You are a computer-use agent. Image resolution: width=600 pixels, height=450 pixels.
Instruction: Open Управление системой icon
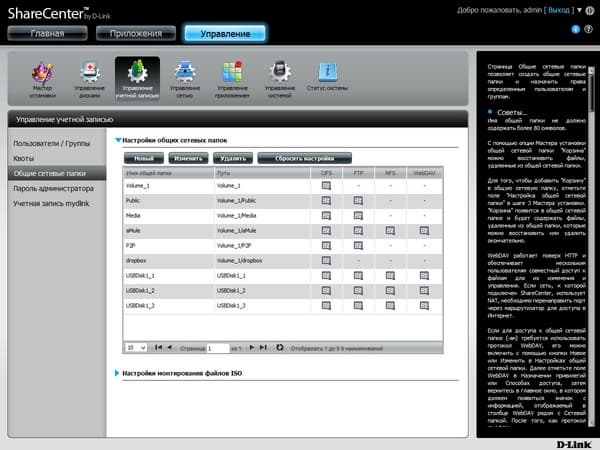pos(280,80)
